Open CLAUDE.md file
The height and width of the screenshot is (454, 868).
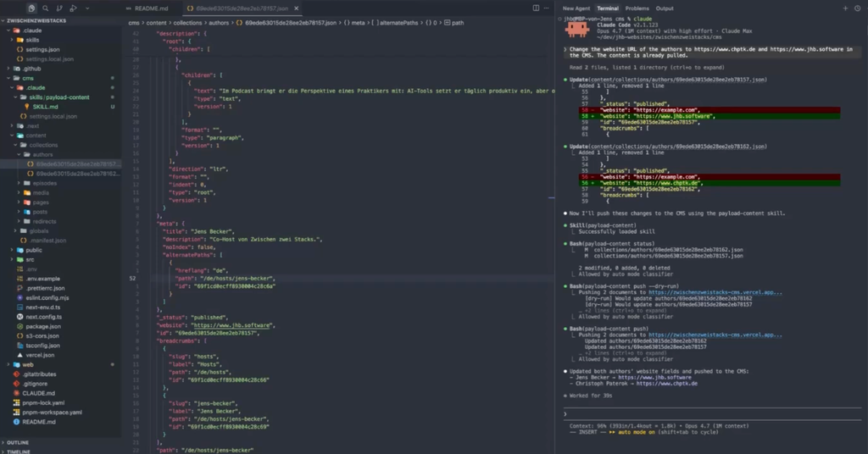(x=38, y=393)
